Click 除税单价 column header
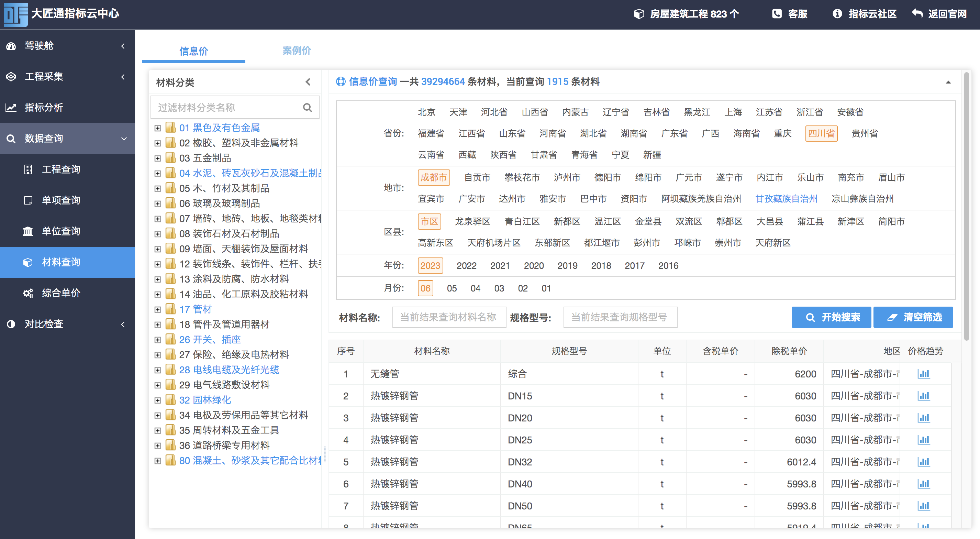The height and width of the screenshot is (539, 980). tap(789, 351)
